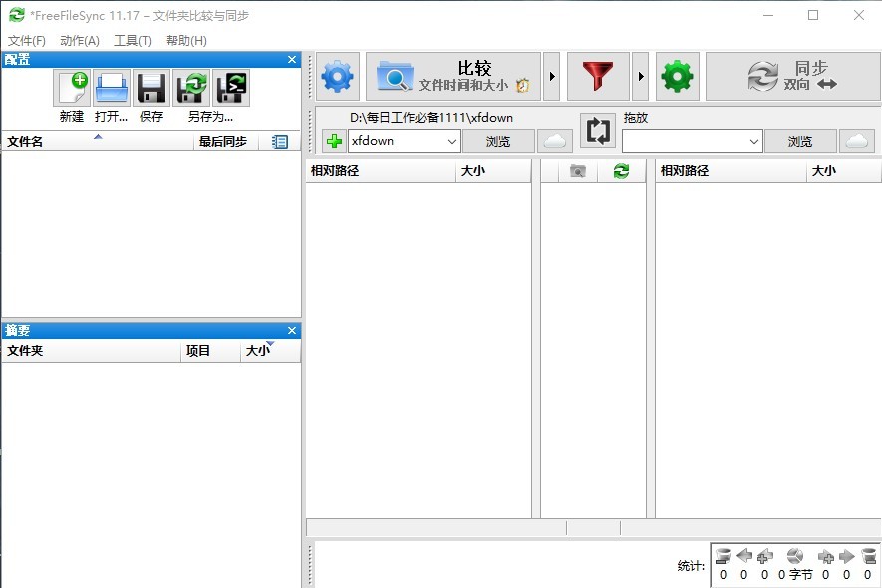882x588 pixels.
Task: Sort left grid by 大小 column
Action: click(x=493, y=171)
